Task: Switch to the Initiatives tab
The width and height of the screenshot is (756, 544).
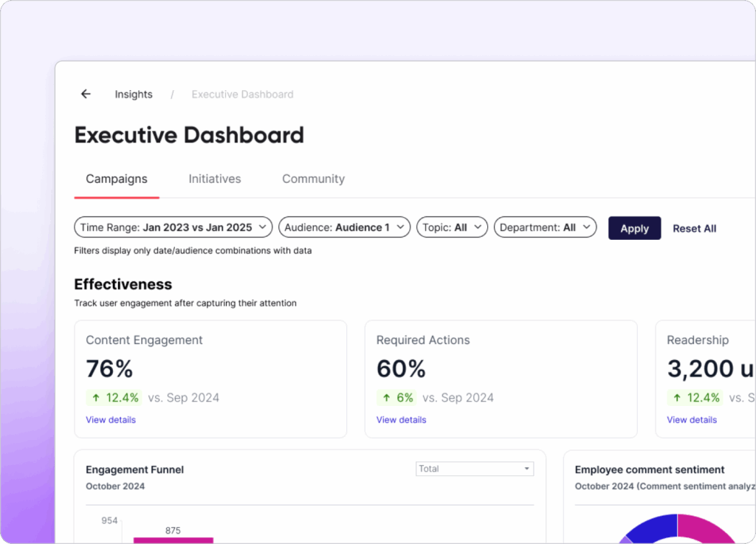Action: tap(215, 179)
